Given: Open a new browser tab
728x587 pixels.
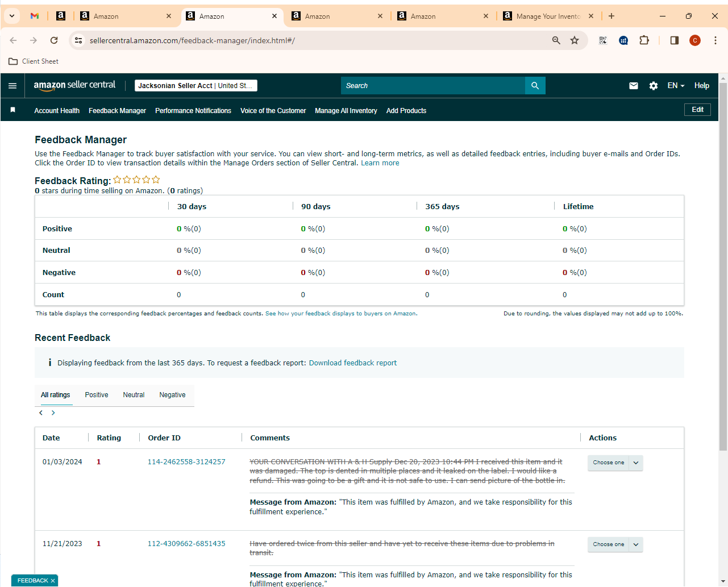Looking at the screenshot, I should click(611, 16).
